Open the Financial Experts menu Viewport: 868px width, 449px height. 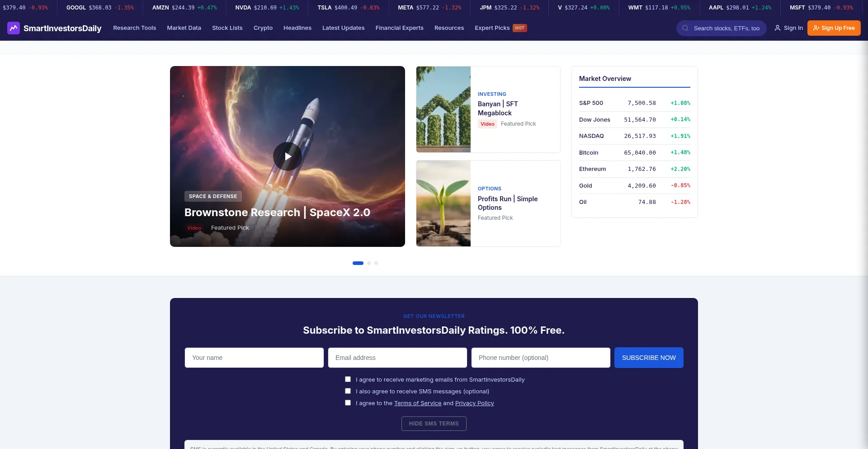click(400, 28)
